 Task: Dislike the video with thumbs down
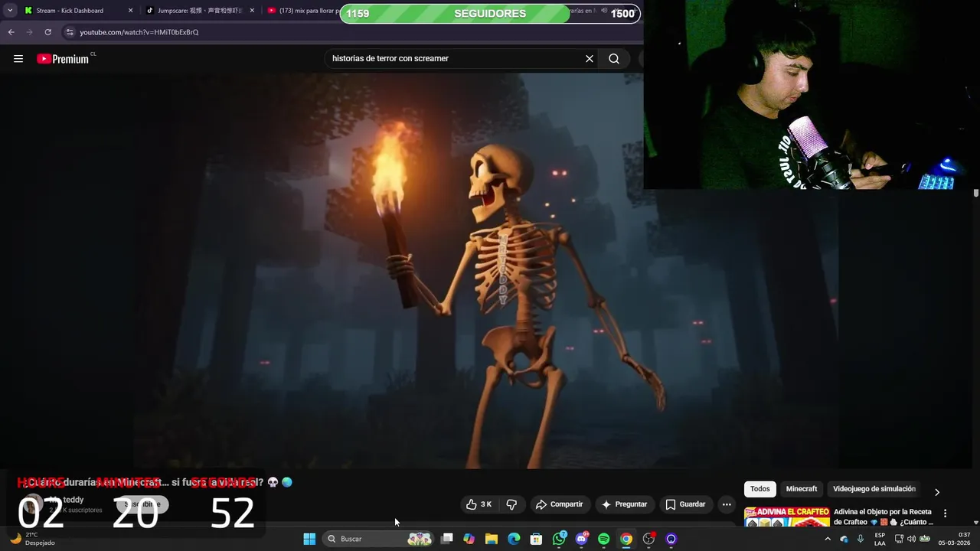tap(511, 504)
